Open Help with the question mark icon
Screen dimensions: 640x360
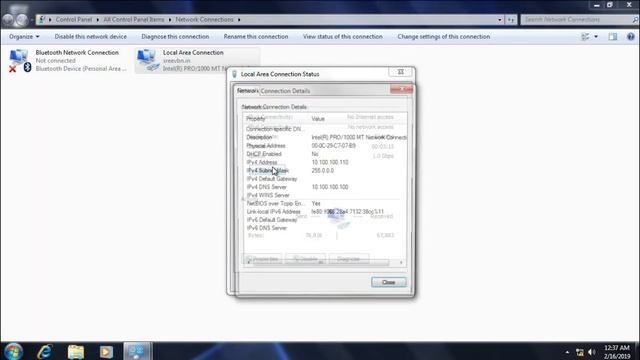(x=631, y=37)
